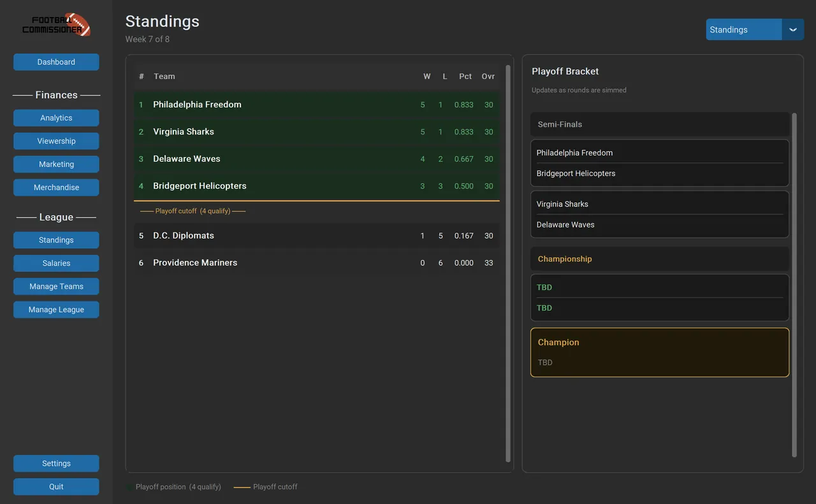Click the Quit button

click(x=56, y=487)
